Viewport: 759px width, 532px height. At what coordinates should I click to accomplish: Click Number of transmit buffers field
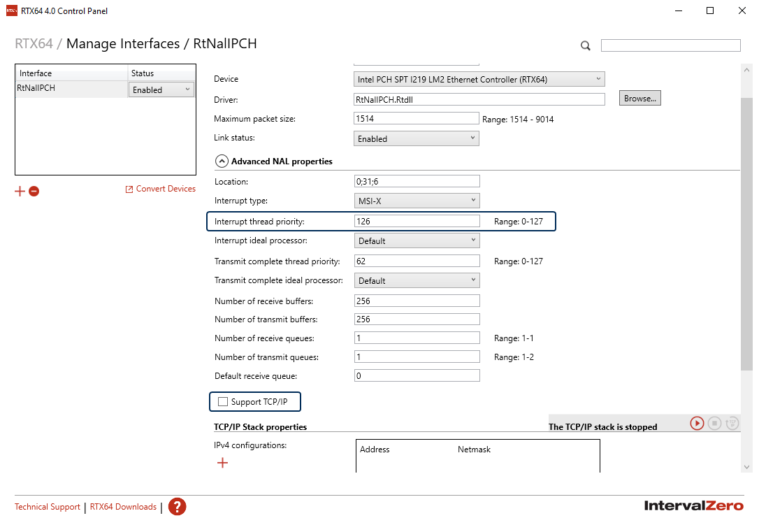click(x=417, y=319)
